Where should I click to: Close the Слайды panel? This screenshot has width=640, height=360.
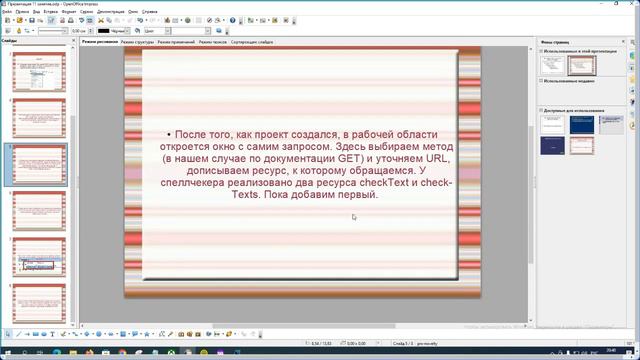tap(73, 40)
